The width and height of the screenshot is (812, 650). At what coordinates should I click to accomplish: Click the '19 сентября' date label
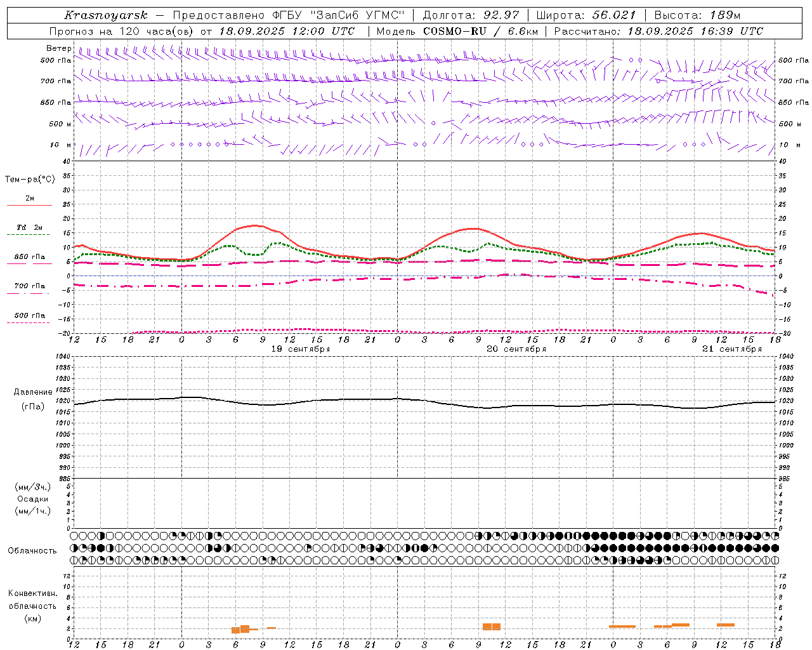click(x=301, y=349)
